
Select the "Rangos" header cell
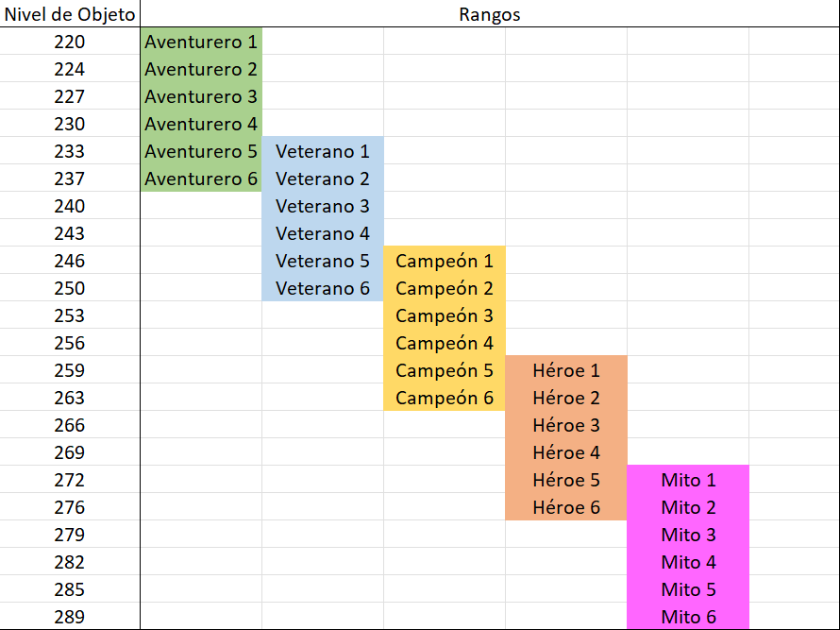click(489, 14)
